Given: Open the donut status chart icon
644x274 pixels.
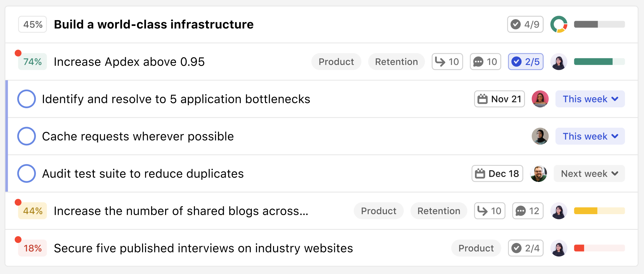Looking at the screenshot, I should pos(559,24).
